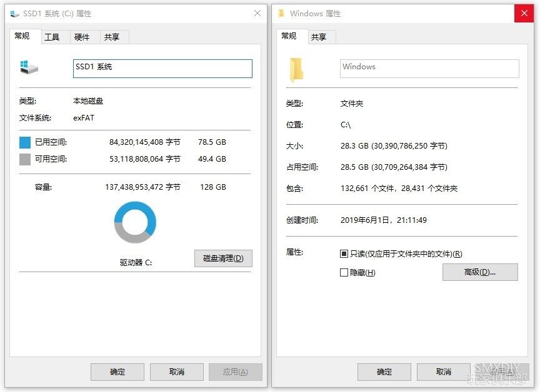Viewport: 540px width, 392px height.
Task: Click the folder icon in Windows properties title bar
Action: pyautogui.click(x=281, y=13)
